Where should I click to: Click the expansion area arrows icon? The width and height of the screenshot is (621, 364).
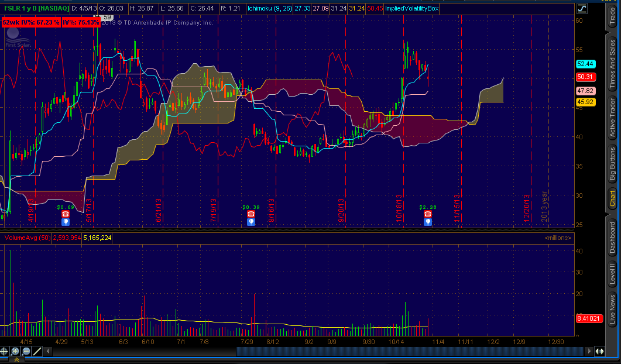tap(599, 351)
